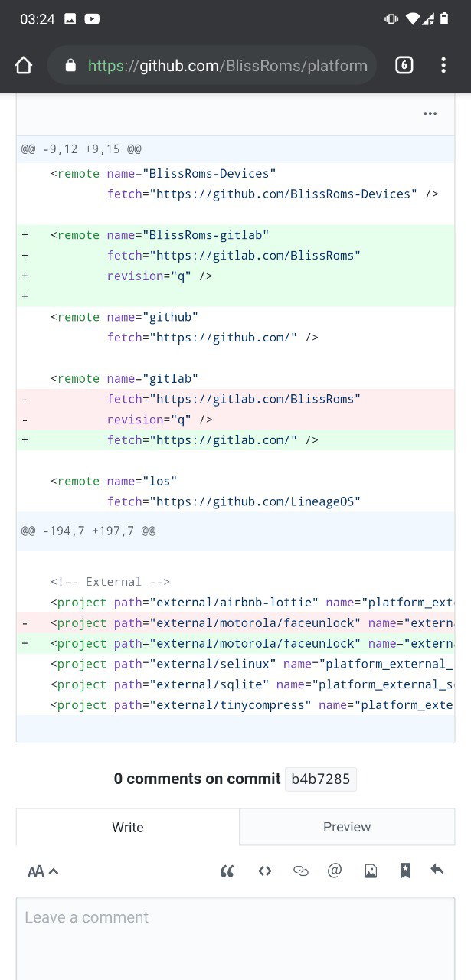This screenshot has width=471, height=980.
Task: Select the external/airbnb-lottie project line
Action: pyautogui.click(x=236, y=603)
